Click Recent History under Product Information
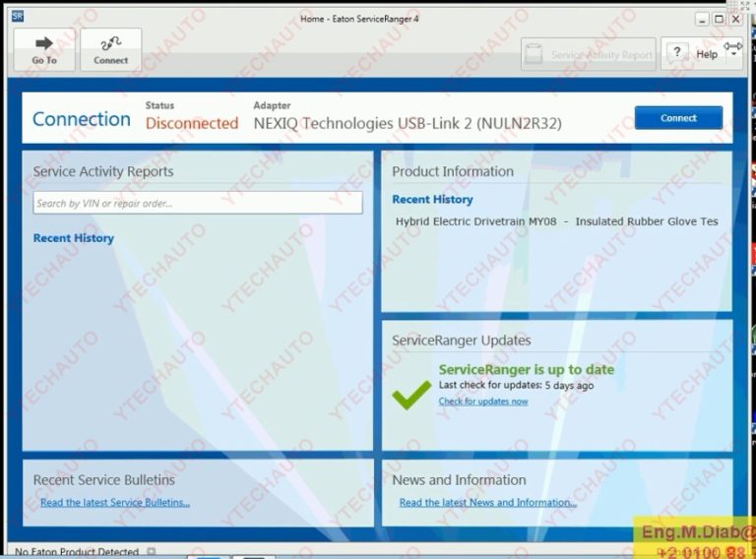The image size is (756, 559). click(432, 200)
